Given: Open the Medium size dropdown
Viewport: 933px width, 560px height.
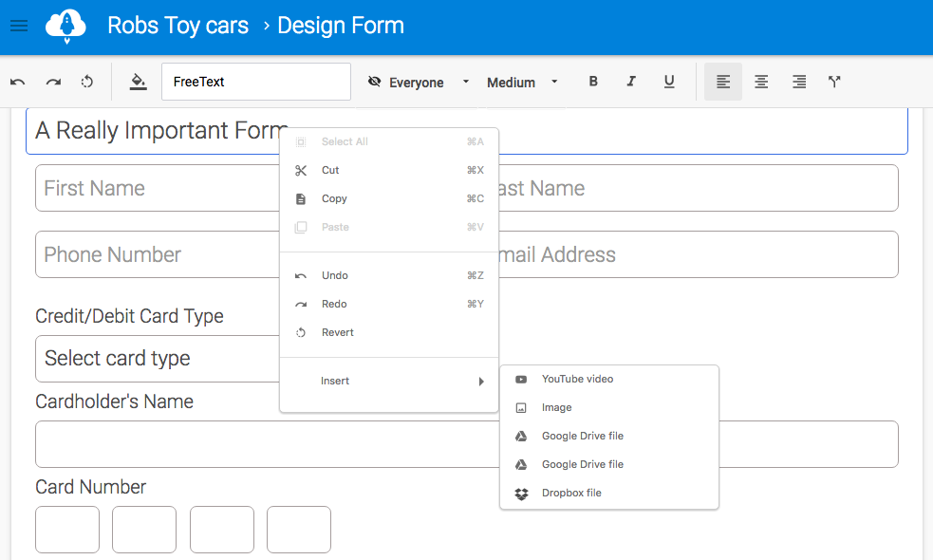Looking at the screenshot, I should 522,83.
